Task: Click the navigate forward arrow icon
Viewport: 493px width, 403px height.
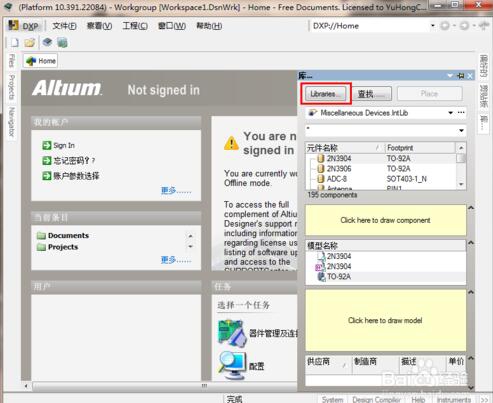Action: coord(464,26)
